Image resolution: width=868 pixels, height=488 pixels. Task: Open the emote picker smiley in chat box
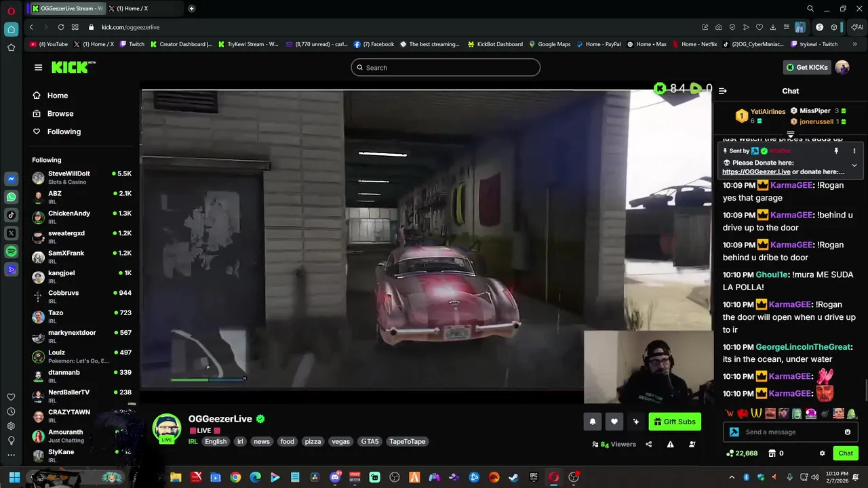847,432
